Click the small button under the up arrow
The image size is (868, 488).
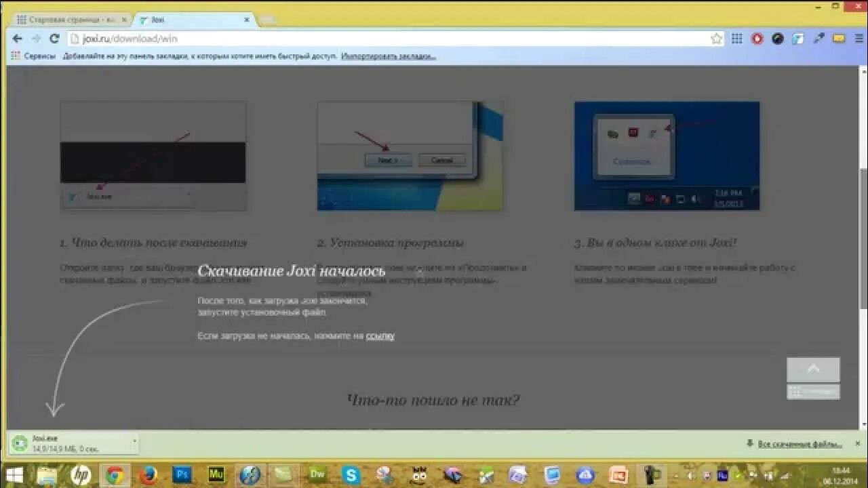[813, 392]
